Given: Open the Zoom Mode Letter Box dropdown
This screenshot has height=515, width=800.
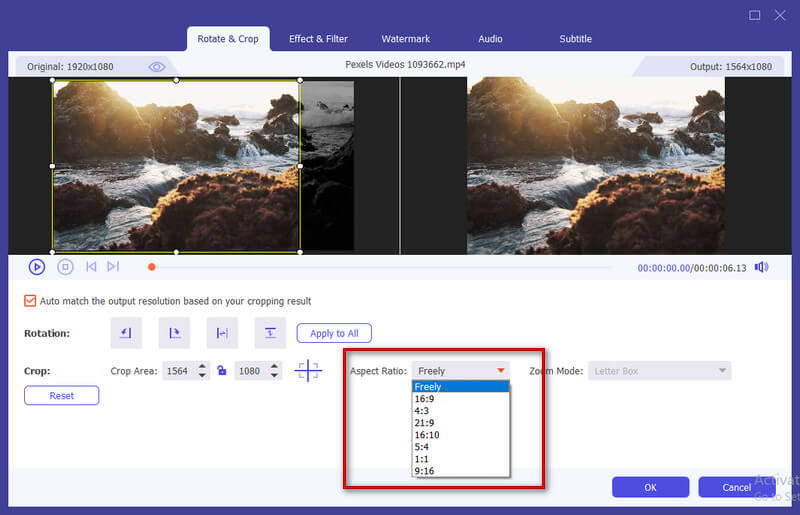Looking at the screenshot, I should (660, 371).
